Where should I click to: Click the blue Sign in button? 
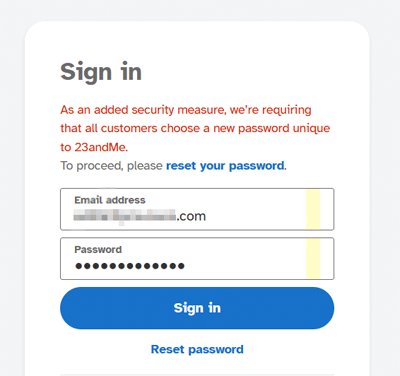click(x=197, y=308)
